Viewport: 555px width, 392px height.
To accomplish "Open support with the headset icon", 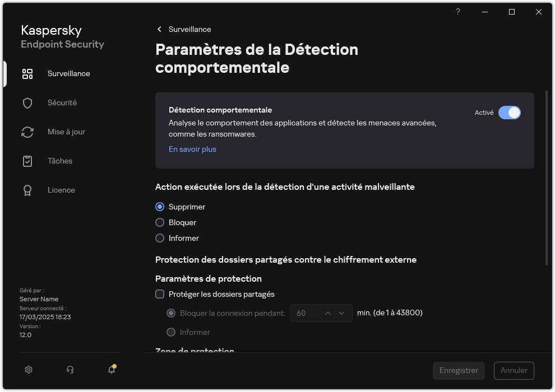I will [x=70, y=370].
